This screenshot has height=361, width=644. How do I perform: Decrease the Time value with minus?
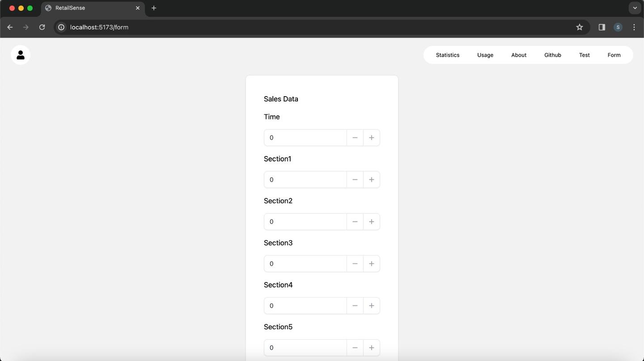355,138
